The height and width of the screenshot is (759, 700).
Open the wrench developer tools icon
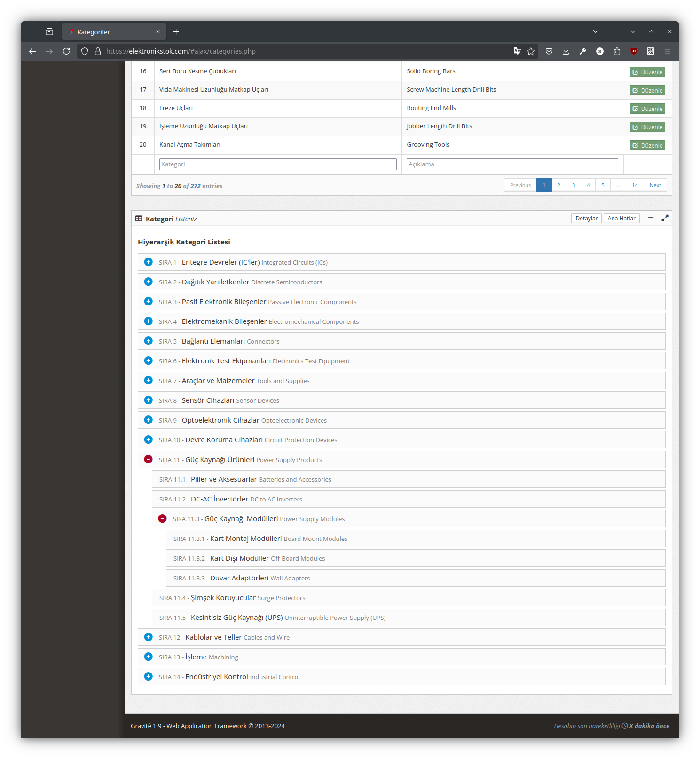point(583,51)
